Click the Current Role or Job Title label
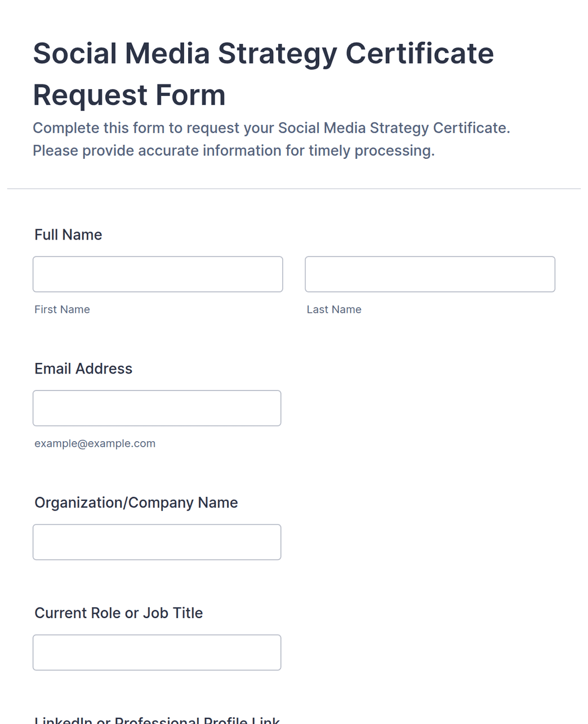This screenshot has width=588, height=724. (118, 613)
